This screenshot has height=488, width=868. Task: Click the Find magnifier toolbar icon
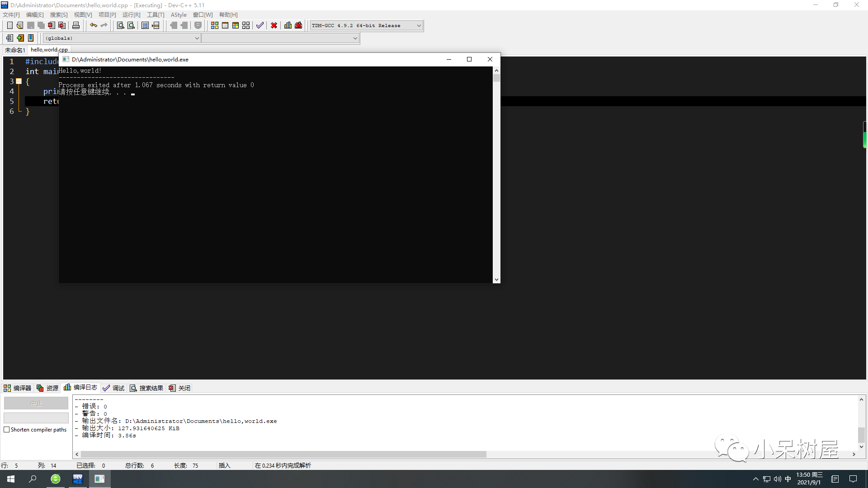point(120,25)
